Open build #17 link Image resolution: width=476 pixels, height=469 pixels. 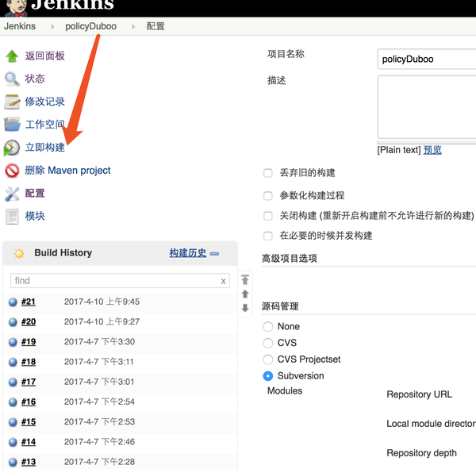29,383
